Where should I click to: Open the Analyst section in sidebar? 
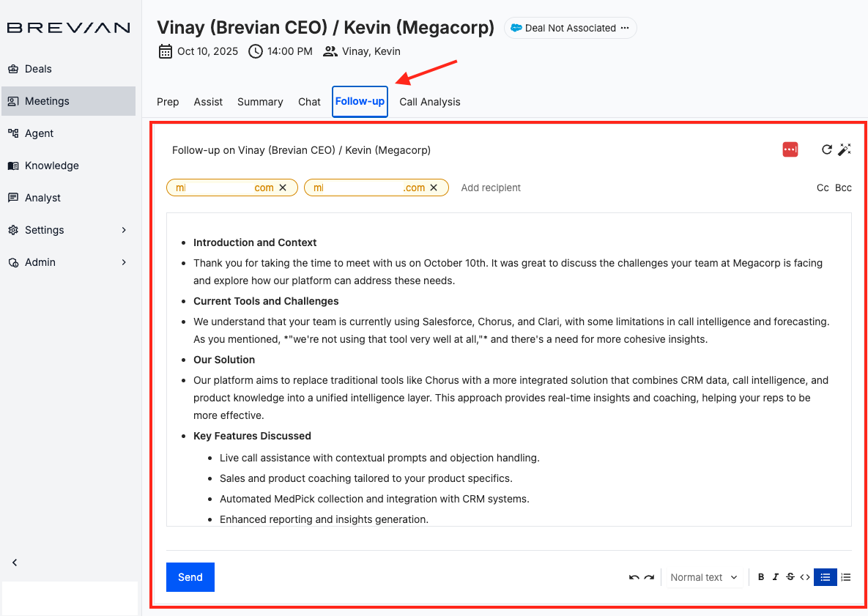point(42,198)
